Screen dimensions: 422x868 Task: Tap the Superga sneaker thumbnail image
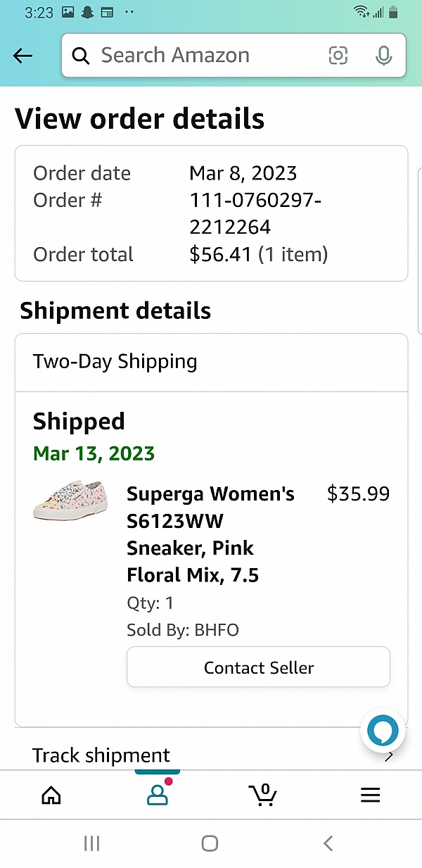(71, 501)
